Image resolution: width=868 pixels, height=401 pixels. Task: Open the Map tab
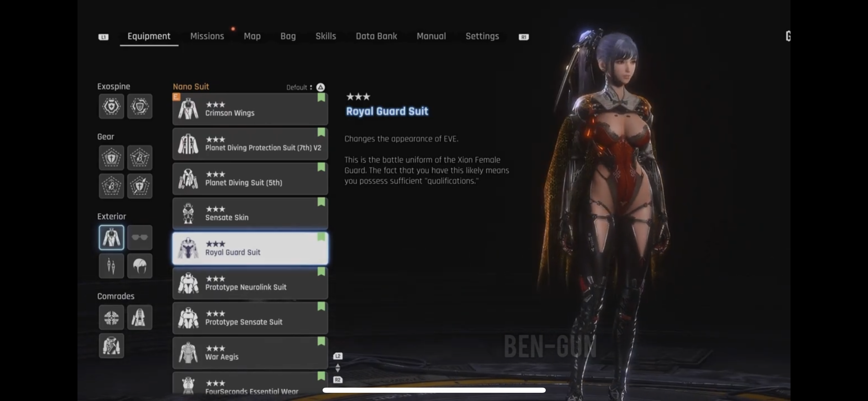[x=252, y=36]
